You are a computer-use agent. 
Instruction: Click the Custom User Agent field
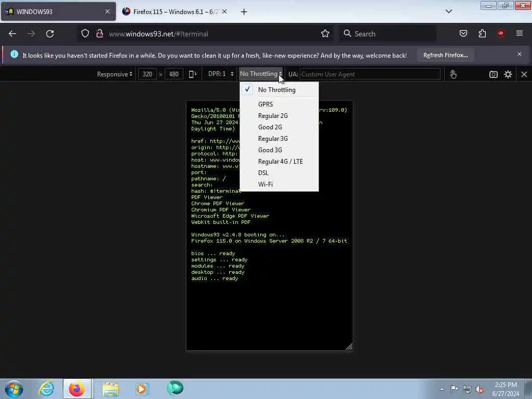pyautogui.click(x=370, y=74)
